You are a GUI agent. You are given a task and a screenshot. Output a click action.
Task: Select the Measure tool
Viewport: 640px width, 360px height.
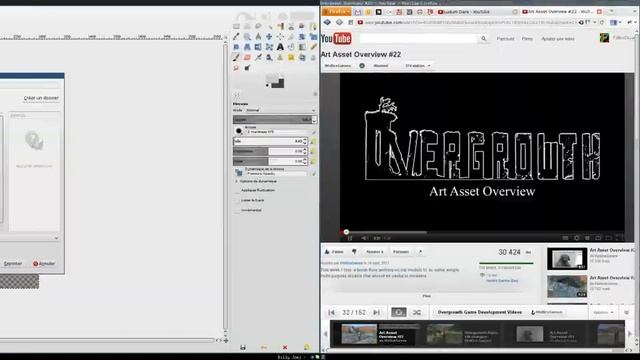258,37
